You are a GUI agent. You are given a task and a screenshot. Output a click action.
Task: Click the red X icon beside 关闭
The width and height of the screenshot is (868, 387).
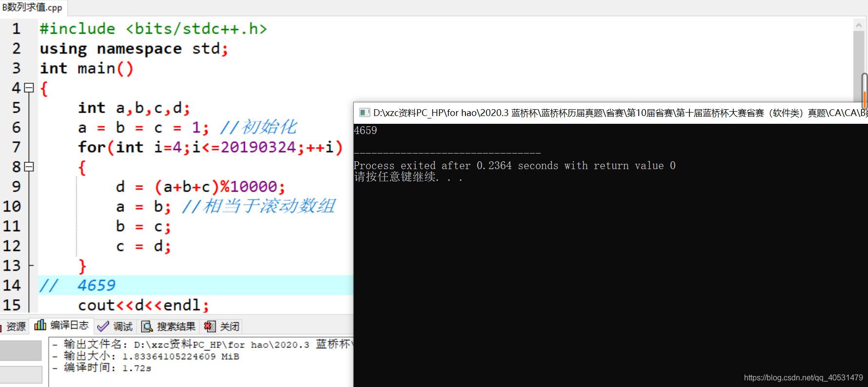click(209, 326)
